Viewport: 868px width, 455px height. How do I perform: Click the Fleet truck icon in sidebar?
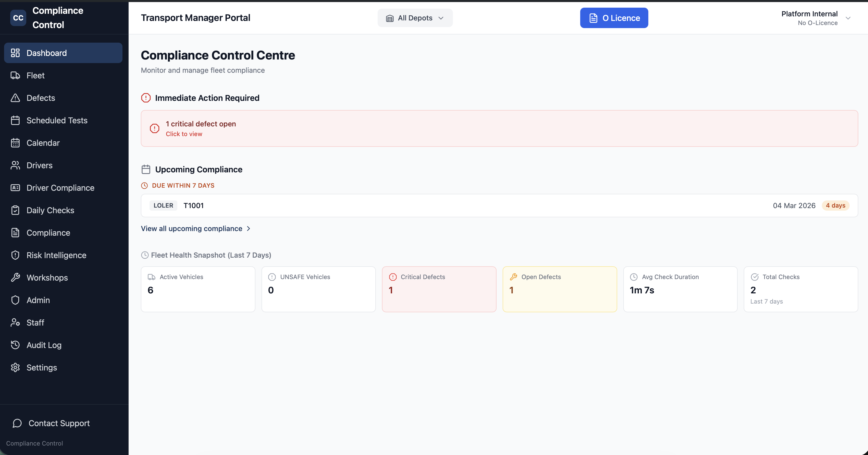(15, 76)
